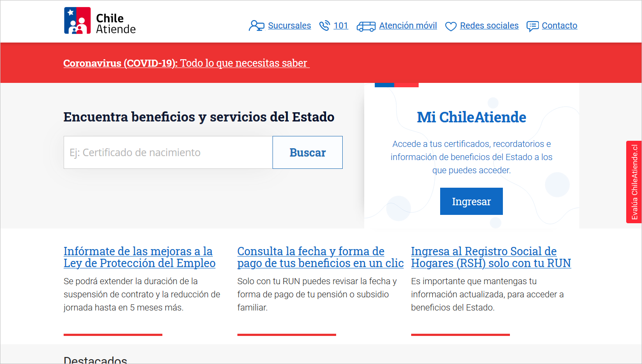Open the Coronavirus (COVID-19) banner link

point(187,63)
